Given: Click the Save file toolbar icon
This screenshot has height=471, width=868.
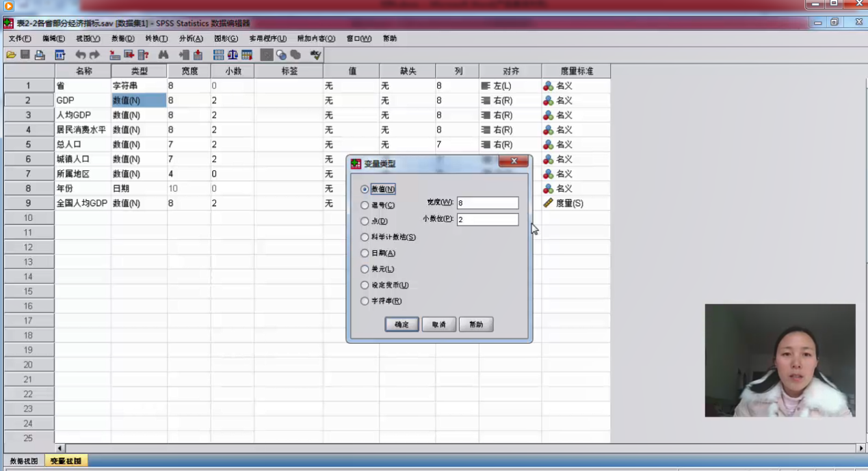Looking at the screenshot, I should [x=25, y=55].
